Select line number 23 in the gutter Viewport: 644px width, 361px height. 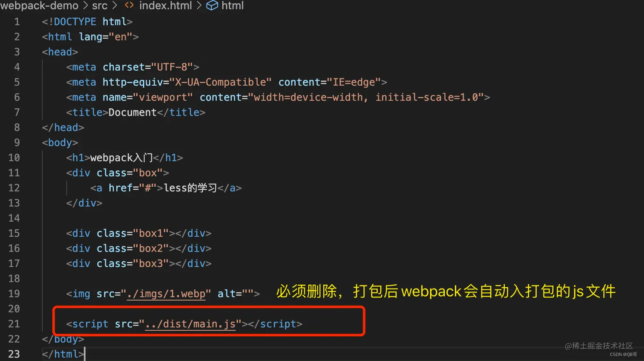pyautogui.click(x=14, y=354)
